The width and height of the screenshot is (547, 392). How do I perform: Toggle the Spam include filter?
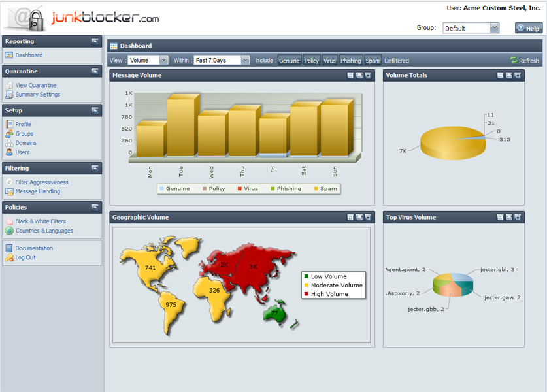click(373, 61)
